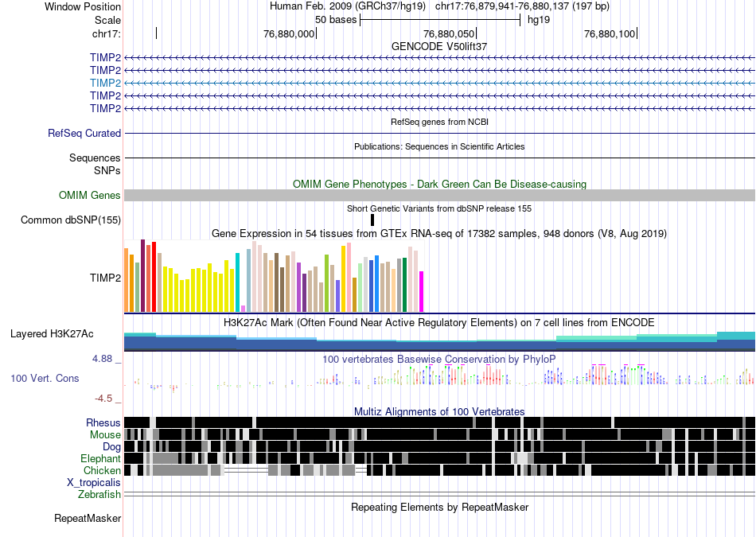Click the Sequences SNPs track label
The image size is (756, 537).
pos(95,165)
